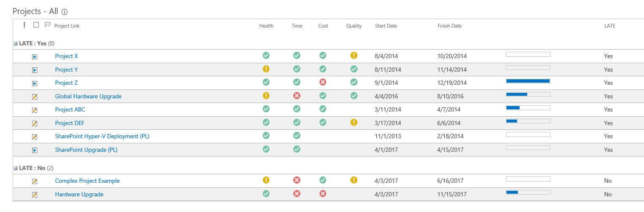Click Hardware Upgrade red Cost icon
This screenshot has height=212, width=644.
tap(323, 193)
